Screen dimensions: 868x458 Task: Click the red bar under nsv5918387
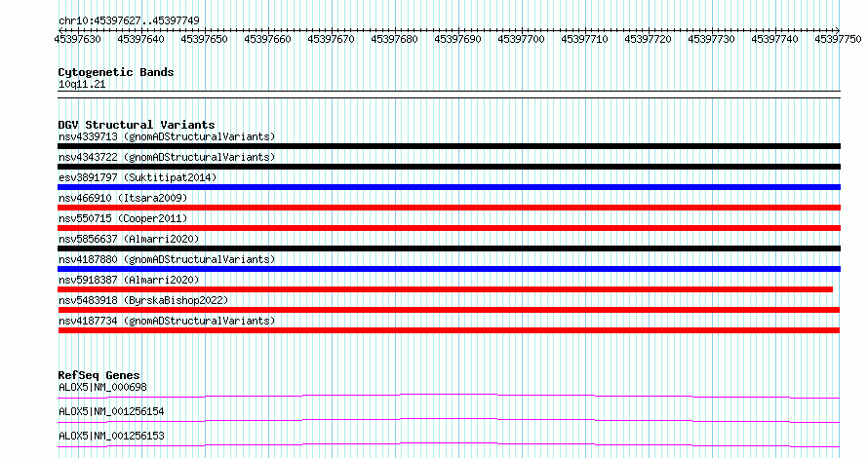pos(445,289)
